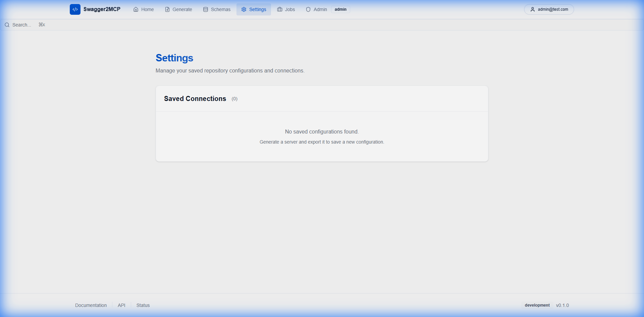Click the development environment label
This screenshot has height=317, width=644.
(x=537, y=305)
